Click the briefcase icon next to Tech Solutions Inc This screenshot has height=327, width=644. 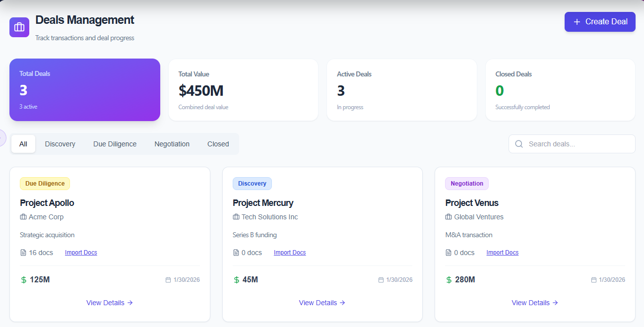[x=236, y=217]
